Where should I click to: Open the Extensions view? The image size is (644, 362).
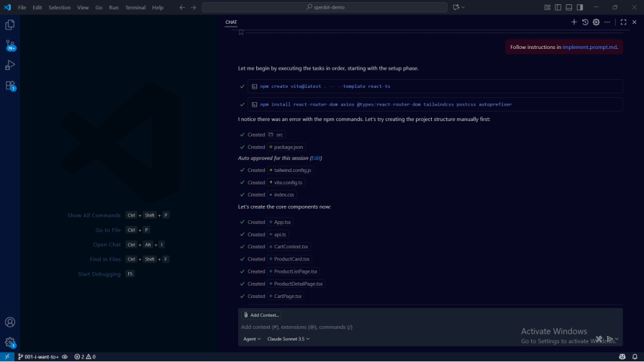click(10, 86)
